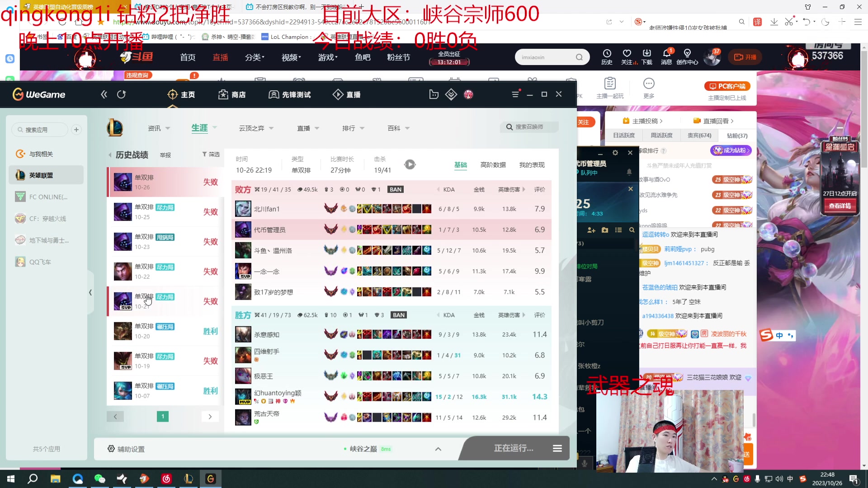The image size is (868, 488).
Task: Select 英雄联盟 in sidebar
Action: click(46, 175)
